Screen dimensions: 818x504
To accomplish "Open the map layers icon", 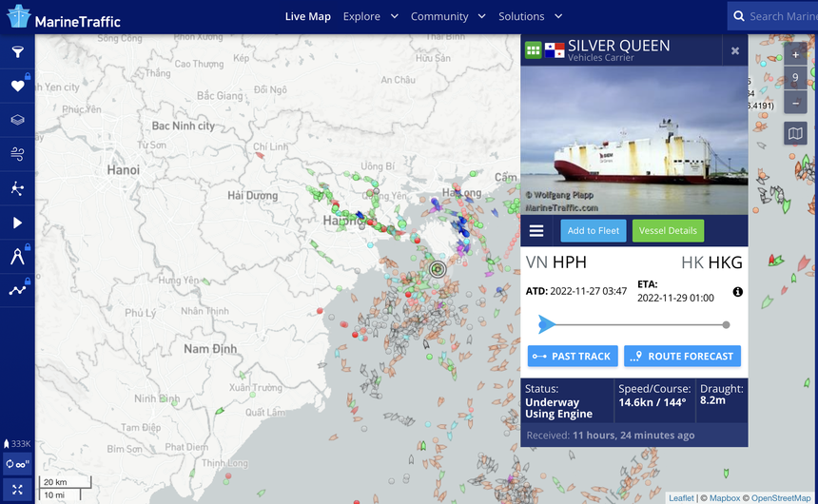I will [17, 120].
